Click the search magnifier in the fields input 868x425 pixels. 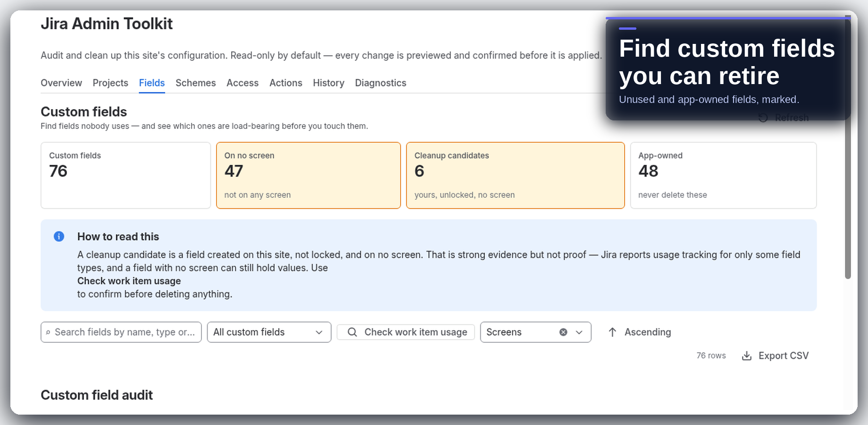pyautogui.click(x=48, y=332)
